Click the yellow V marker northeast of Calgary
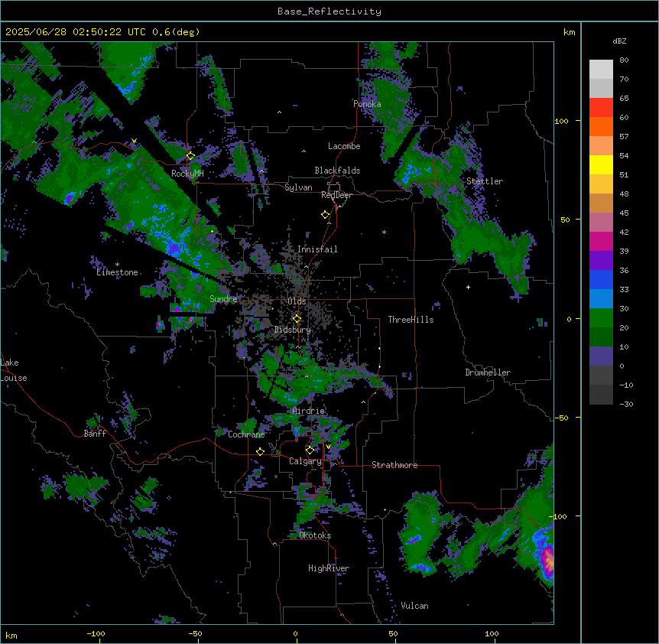Viewport: 659px width, 644px height. 328,446
